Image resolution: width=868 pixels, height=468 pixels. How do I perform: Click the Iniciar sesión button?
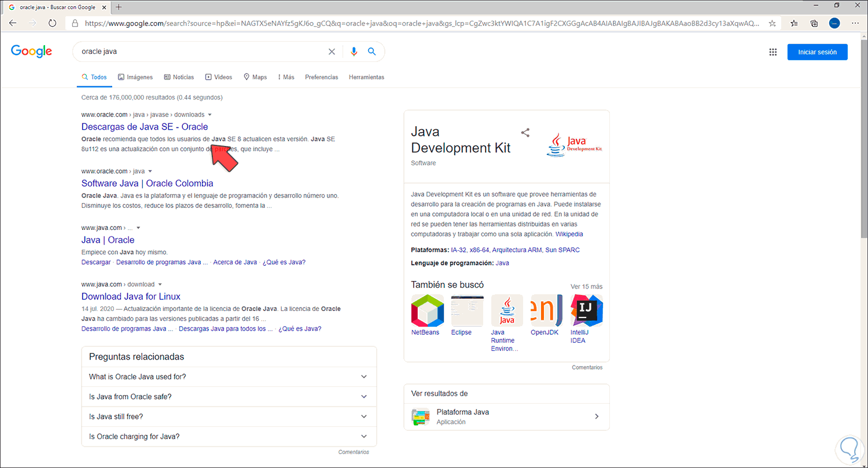tap(817, 52)
